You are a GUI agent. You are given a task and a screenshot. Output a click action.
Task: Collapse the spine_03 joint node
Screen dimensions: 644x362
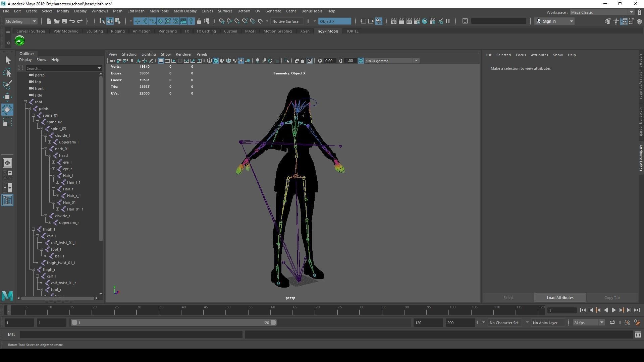[x=42, y=129]
